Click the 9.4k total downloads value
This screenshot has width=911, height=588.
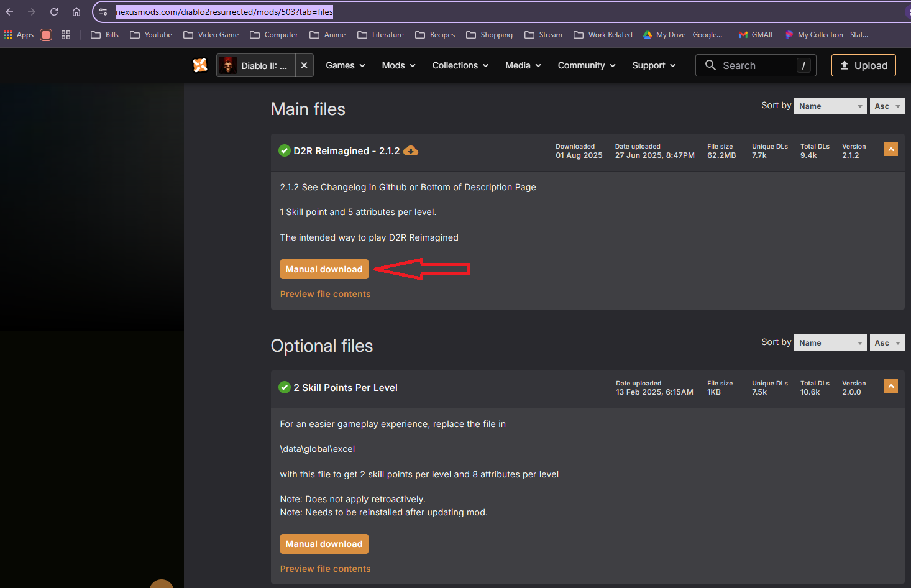click(808, 155)
